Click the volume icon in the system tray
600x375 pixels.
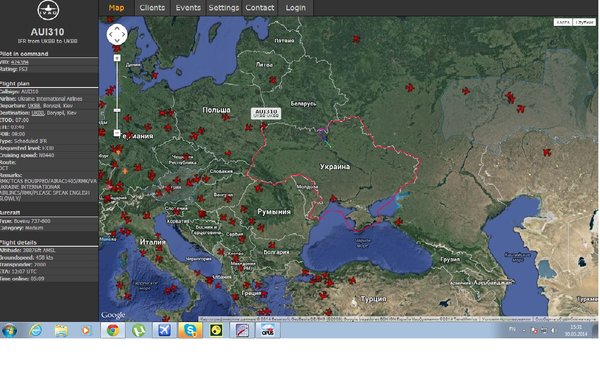point(553,330)
